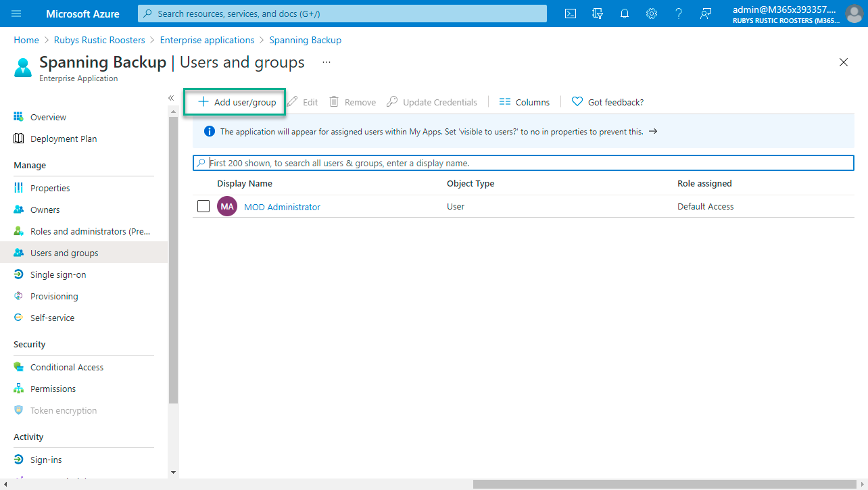Close the Users and groups blade
868x490 pixels.
pyautogui.click(x=844, y=62)
